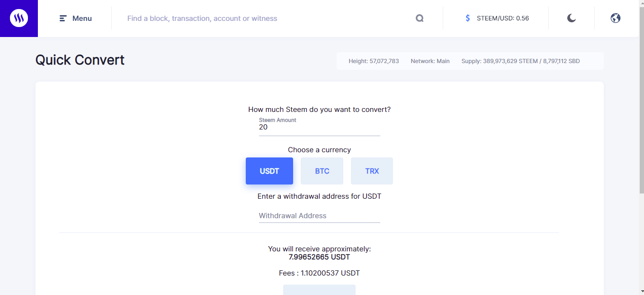Open the Menu label
Image resolution: width=644 pixels, height=295 pixels.
pos(82,18)
